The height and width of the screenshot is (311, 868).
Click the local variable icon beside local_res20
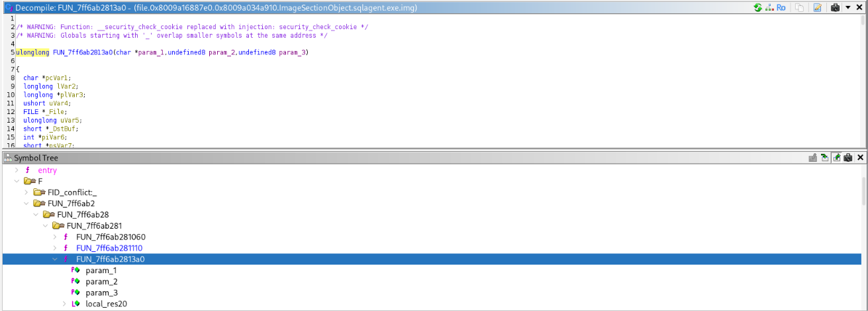(x=75, y=304)
